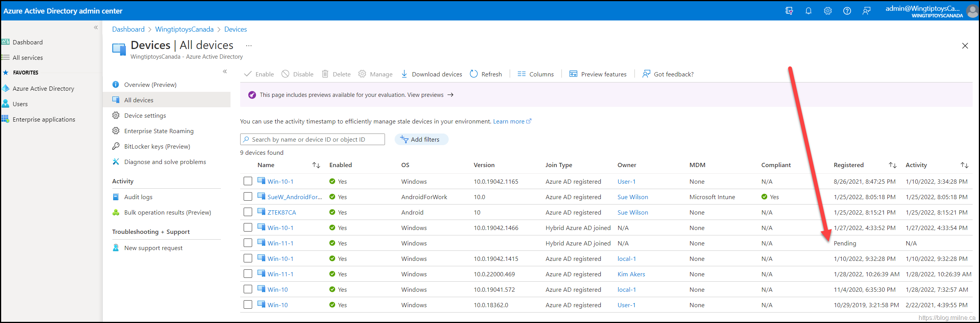
Task: Tick the ZTEK87CA device checkbox
Action: coord(248,212)
